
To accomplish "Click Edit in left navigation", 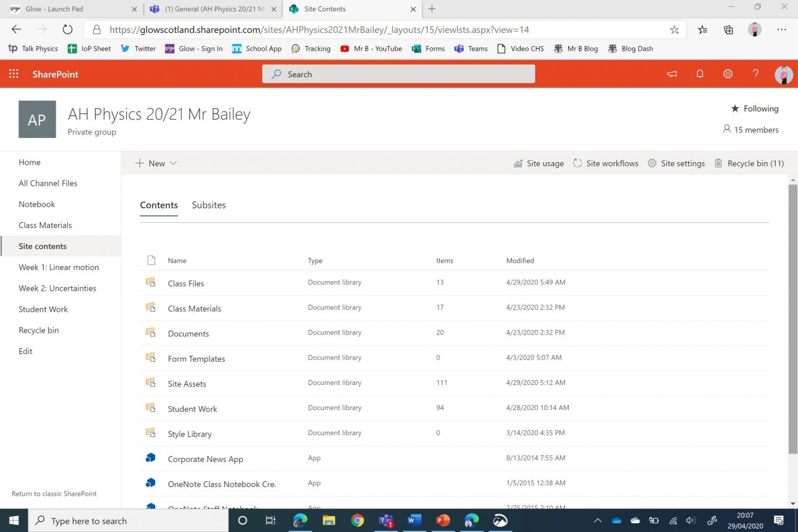I will (x=25, y=351).
